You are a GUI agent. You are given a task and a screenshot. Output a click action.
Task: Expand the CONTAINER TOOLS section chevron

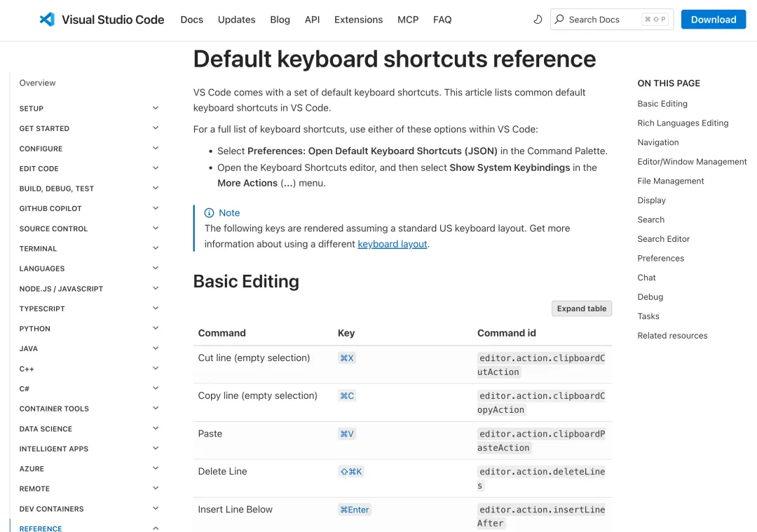pyautogui.click(x=156, y=409)
